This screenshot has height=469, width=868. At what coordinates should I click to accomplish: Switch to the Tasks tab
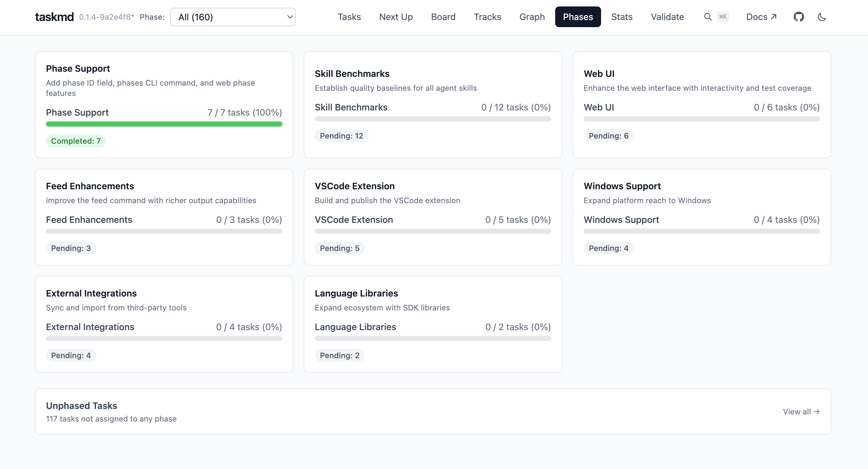pyautogui.click(x=349, y=17)
